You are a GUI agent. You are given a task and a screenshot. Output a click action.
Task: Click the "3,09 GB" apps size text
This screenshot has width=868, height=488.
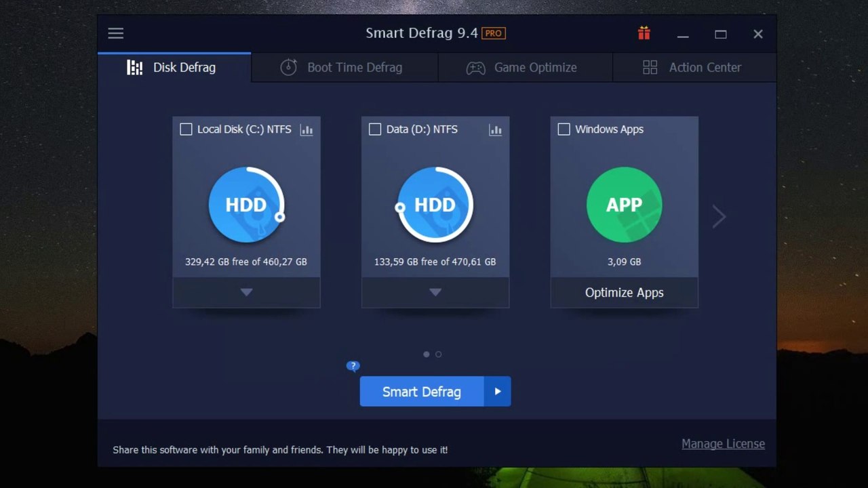[x=625, y=262]
